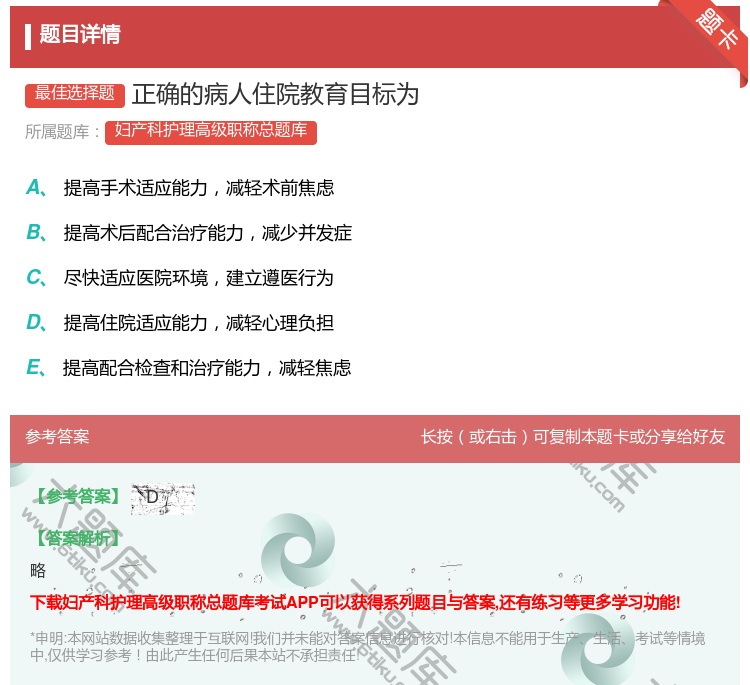Screen dimensions: 750x685
Task: Click the 【答案解析】 green label
Action: tap(78, 539)
